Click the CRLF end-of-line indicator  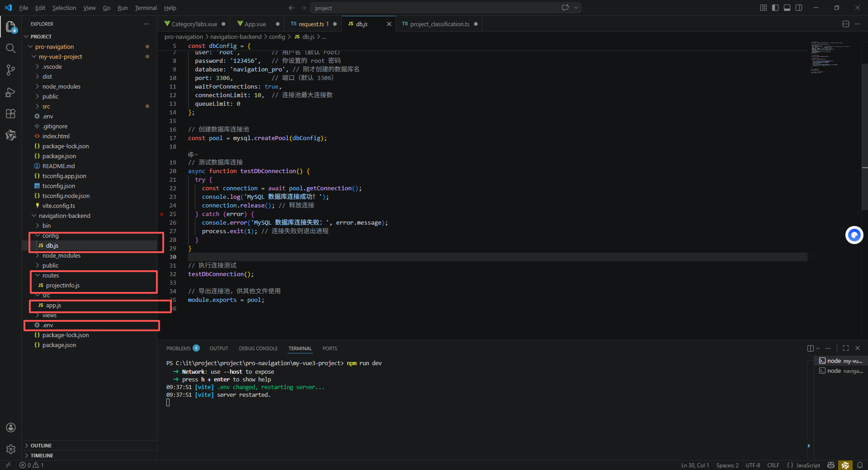point(773,465)
